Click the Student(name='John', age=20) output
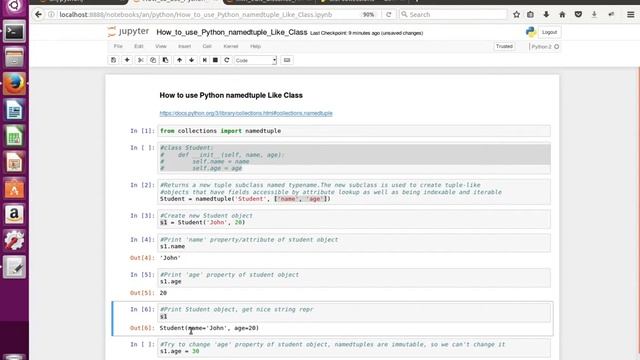 [x=209, y=328]
